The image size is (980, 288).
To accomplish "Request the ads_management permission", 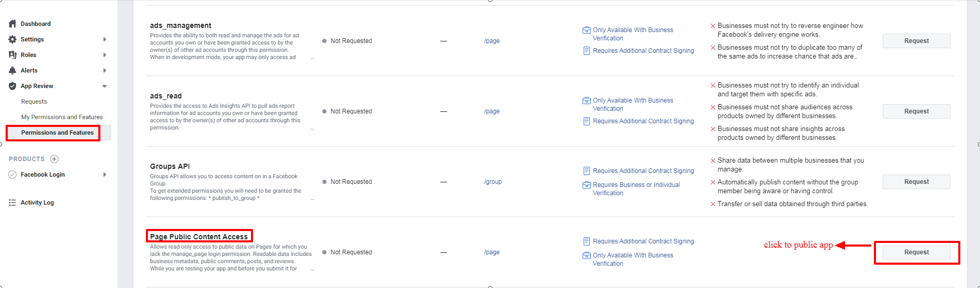I will tap(916, 41).
